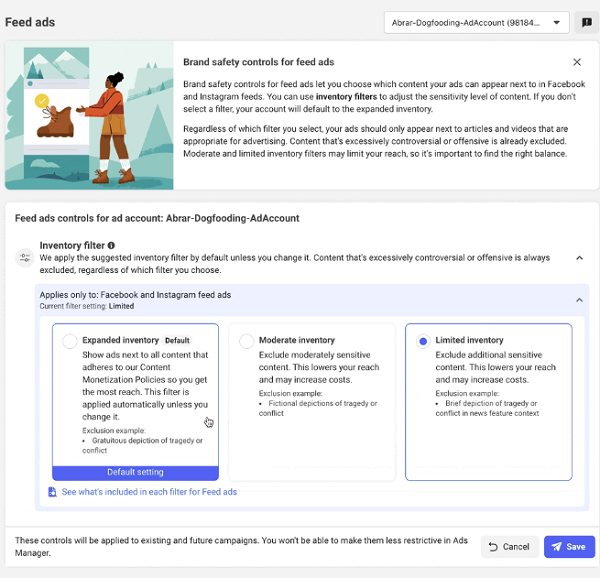
Task: Click the document icon beside filter link
Action: coord(52,492)
